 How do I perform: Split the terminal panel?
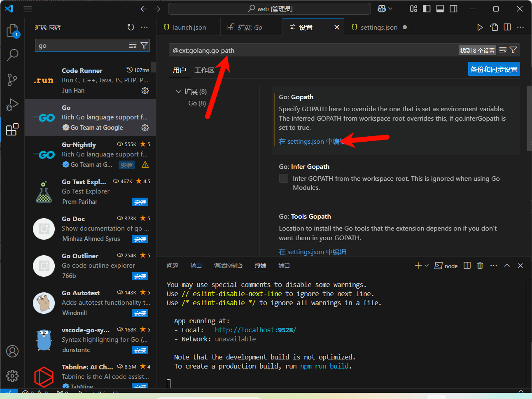[x=467, y=266]
